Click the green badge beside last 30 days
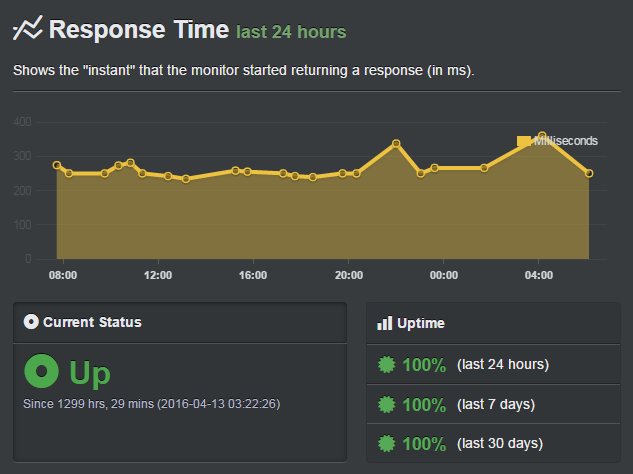Image resolution: width=633 pixels, height=474 pixels. [386, 443]
